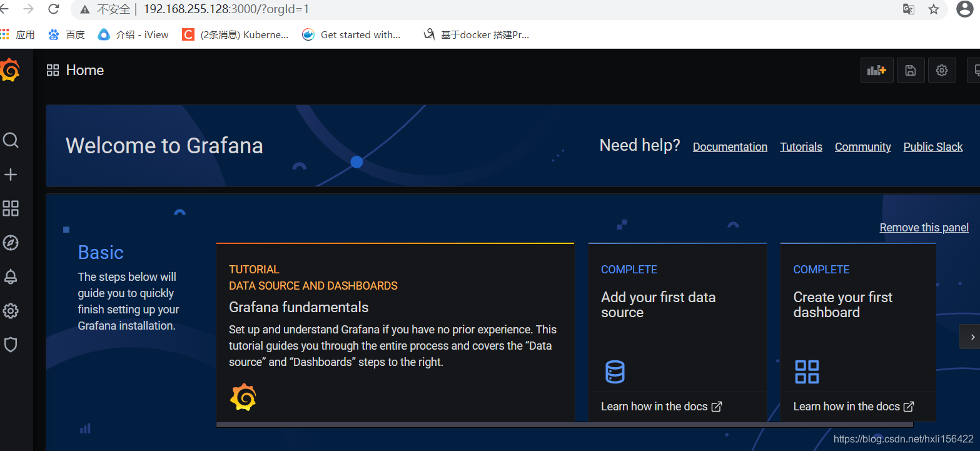Open the sidebar Search magnifier icon
This screenshot has height=451, width=980.
[x=11, y=139]
